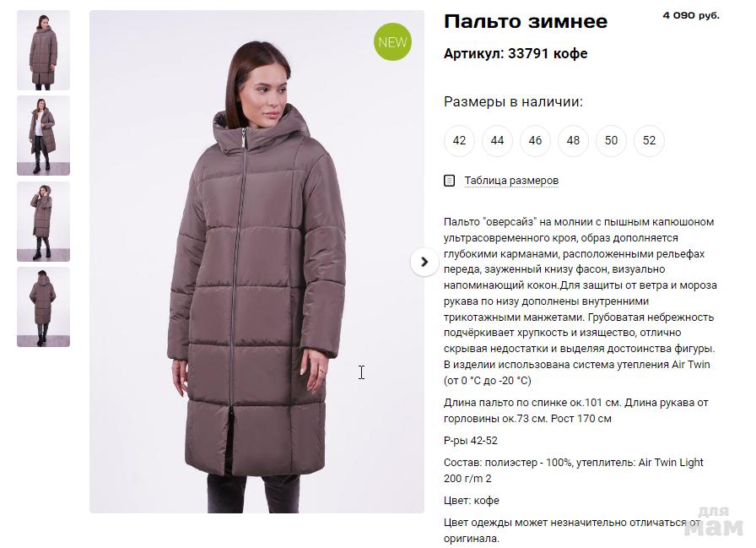756x548 pixels.
Task: Click the size table document icon
Action: pos(449,181)
